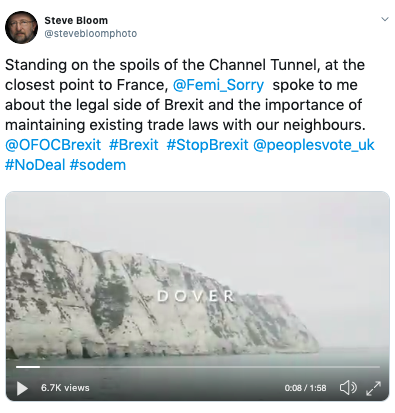Image resolution: width=395 pixels, height=413 pixels.
Task: Click the DOVER title overlay text
Action: (196, 296)
